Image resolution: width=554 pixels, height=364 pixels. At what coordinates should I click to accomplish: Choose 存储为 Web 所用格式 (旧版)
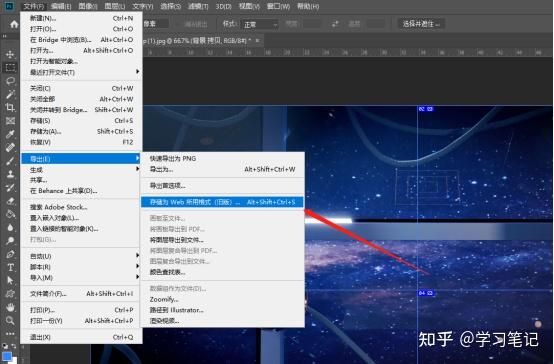pyautogui.click(x=223, y=202)
